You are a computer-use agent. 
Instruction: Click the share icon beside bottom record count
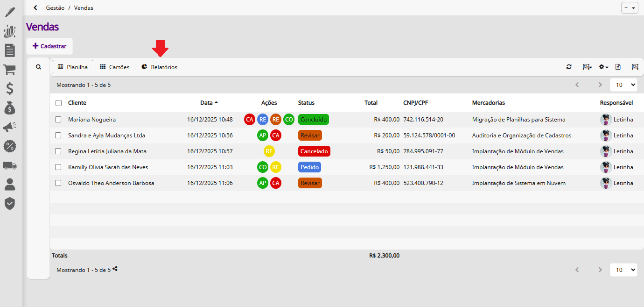click(115, 269)
